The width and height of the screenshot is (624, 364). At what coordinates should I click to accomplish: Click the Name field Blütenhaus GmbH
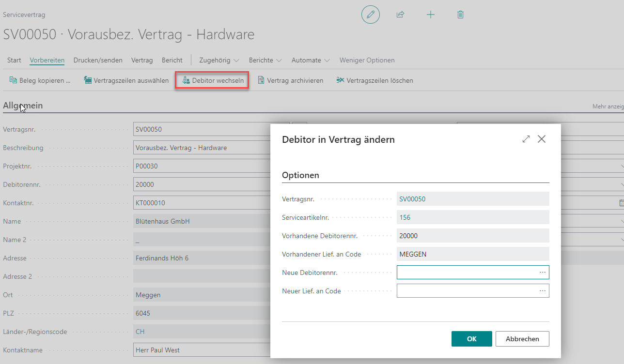(x=202, y=221)
